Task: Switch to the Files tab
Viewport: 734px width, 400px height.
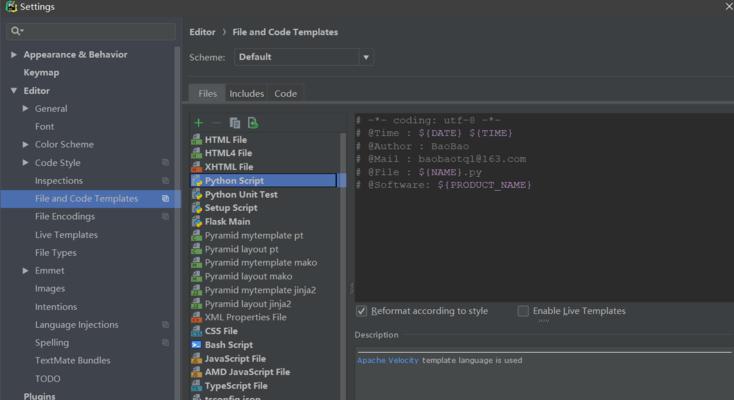Action: click(x=207, y=94)
